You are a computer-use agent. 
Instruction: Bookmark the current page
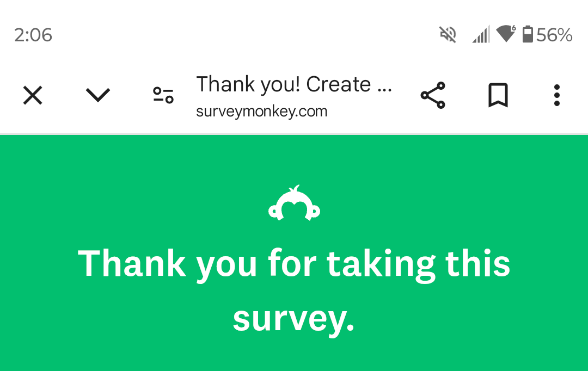click(x=498, y=96)
